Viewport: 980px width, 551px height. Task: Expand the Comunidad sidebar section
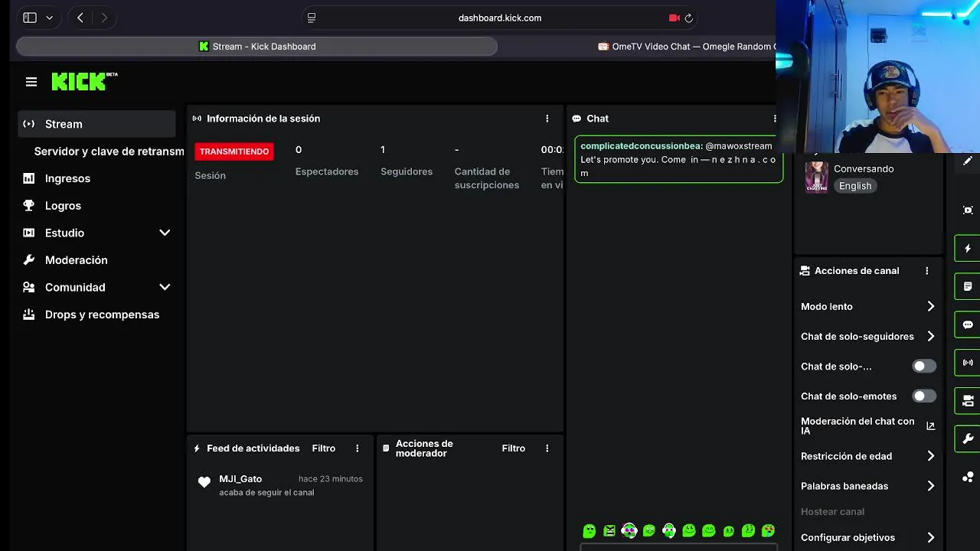point(165,287)
